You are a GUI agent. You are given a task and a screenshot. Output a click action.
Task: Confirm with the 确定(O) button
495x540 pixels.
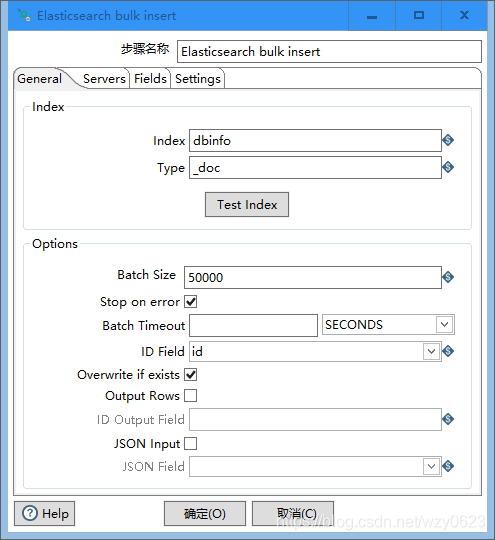click(205, 513)
